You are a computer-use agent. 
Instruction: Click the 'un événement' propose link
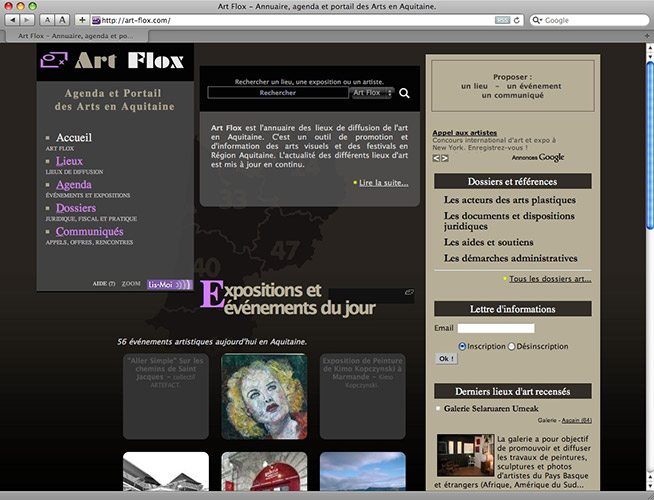click(x=534, y=86)
